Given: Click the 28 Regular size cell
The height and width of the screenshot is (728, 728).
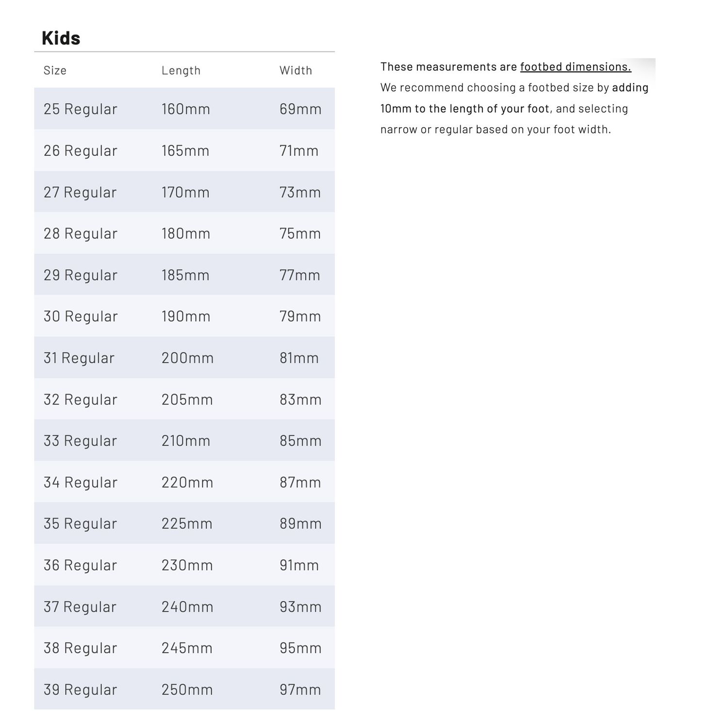Looking at the screenshot, I should coord(81,234).
